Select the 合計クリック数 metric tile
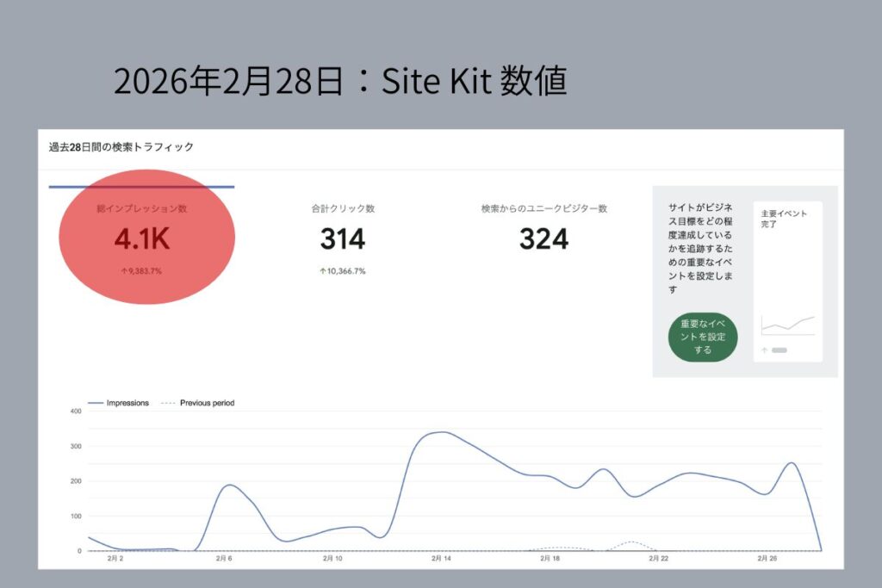 click(343, 238)
